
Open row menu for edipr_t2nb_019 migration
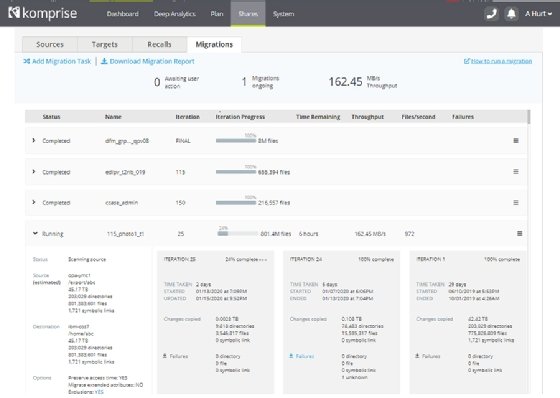coord(516,171)
